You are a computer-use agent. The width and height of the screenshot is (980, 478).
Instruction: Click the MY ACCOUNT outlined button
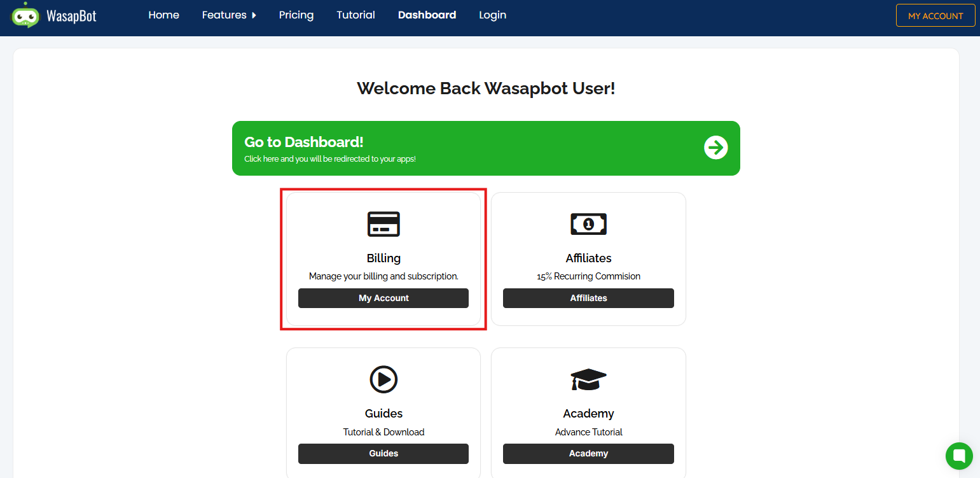pyautogui.click(x=935, y=16)
